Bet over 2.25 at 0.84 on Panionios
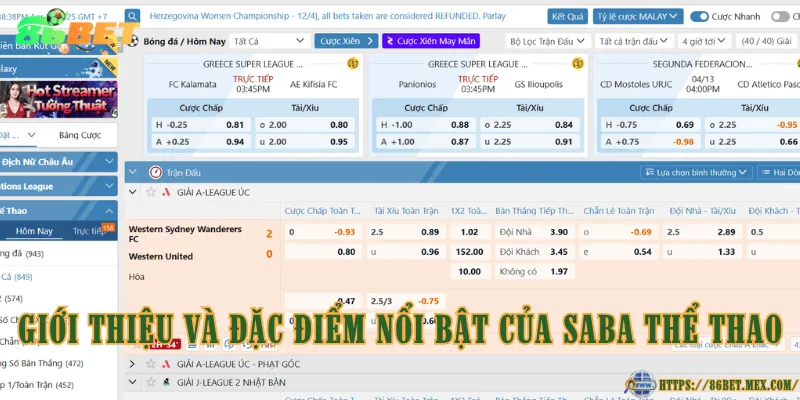This screenshot has height=400, width=800. coord(530,125)
